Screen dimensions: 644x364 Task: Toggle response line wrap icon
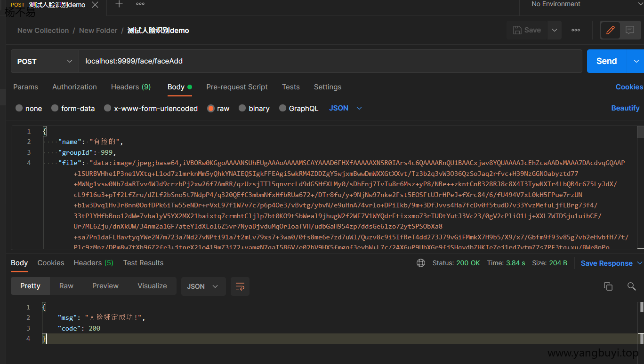pos(240,286)
